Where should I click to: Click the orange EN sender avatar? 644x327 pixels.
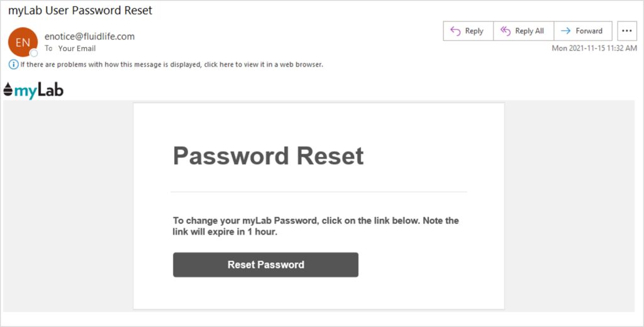click(23, 42)
